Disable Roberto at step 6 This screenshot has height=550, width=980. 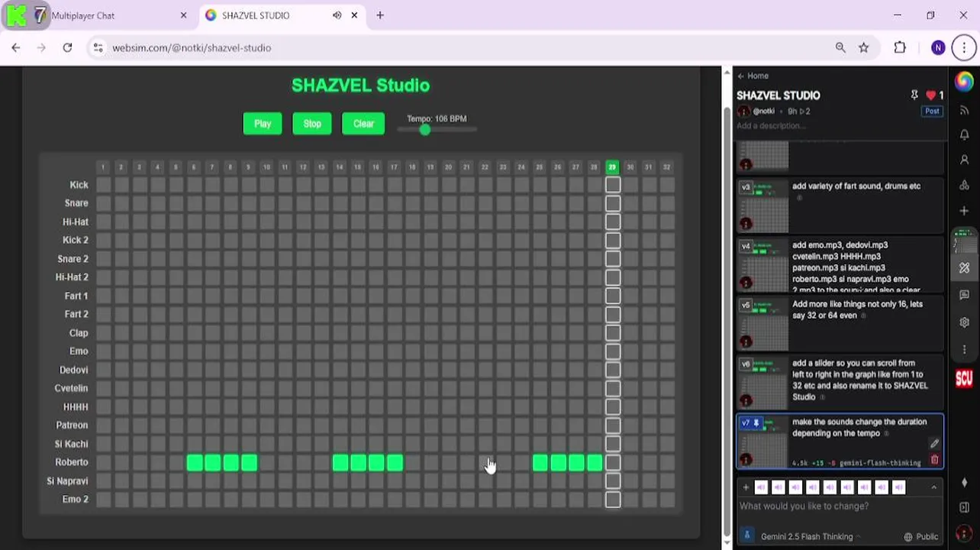coord(194,462)
